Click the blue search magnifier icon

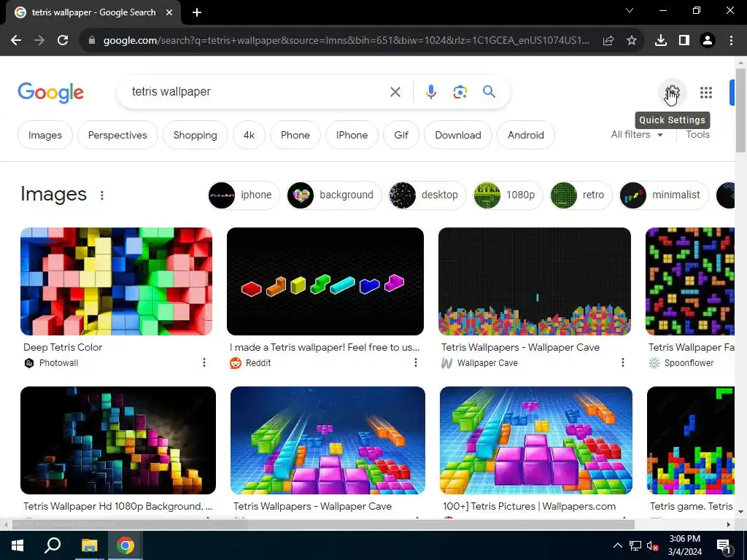point(489,91)
